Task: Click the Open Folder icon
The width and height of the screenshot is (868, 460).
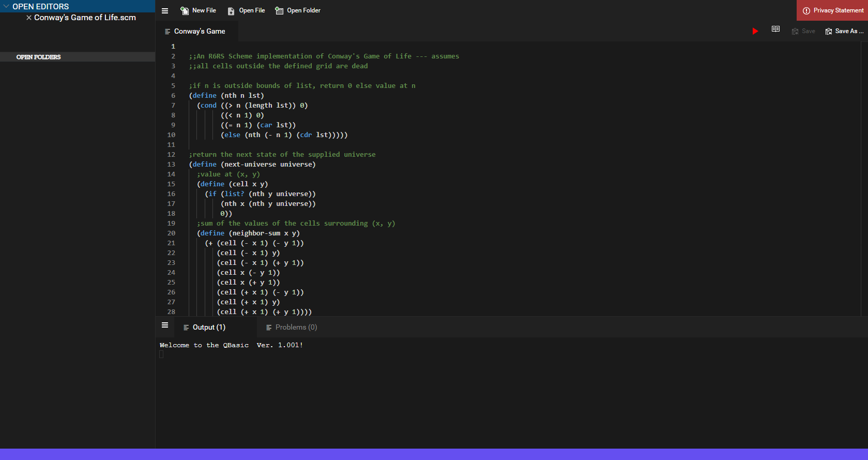Action: click(x=279, y=11)
